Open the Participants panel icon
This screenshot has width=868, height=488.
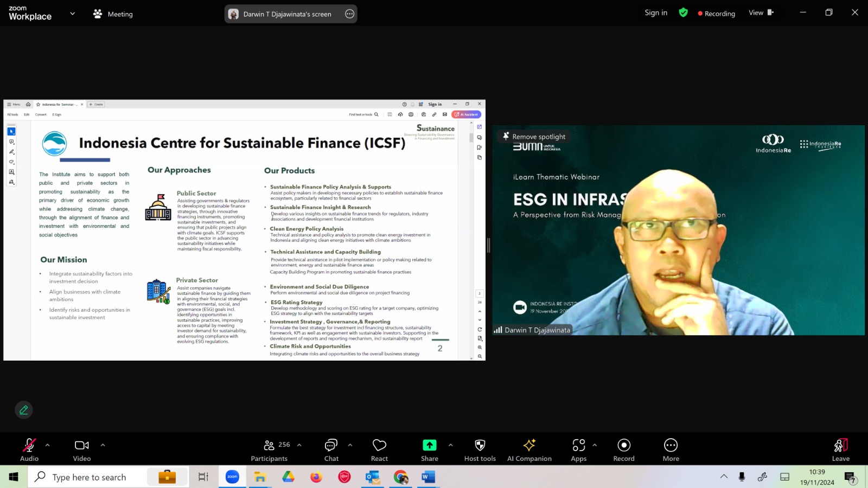coord(269,445)
